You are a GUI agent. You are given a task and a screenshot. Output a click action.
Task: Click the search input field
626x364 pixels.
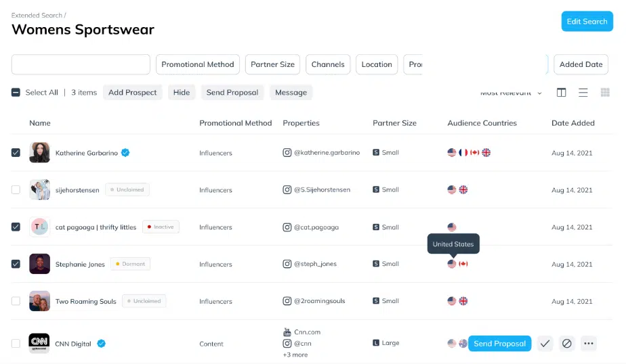click(81, 64)
